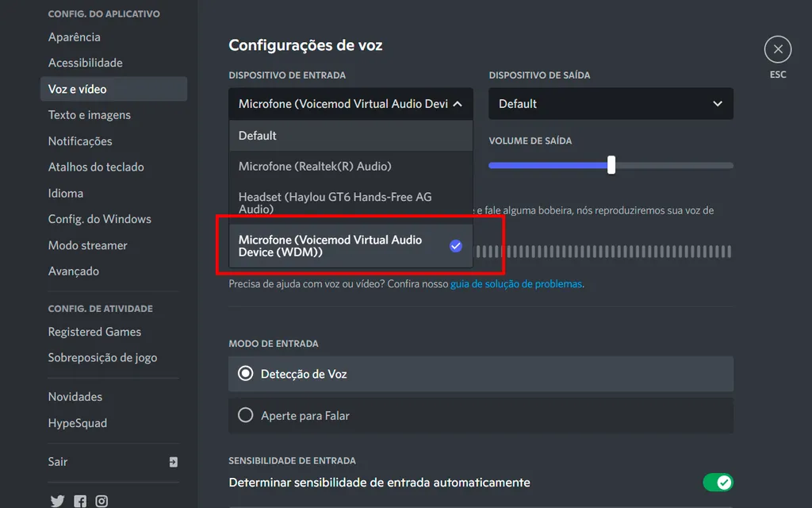Viewport: 812px width, 508px height.
Task: Disable automatic input sensitivity detection
Action: 720,482
